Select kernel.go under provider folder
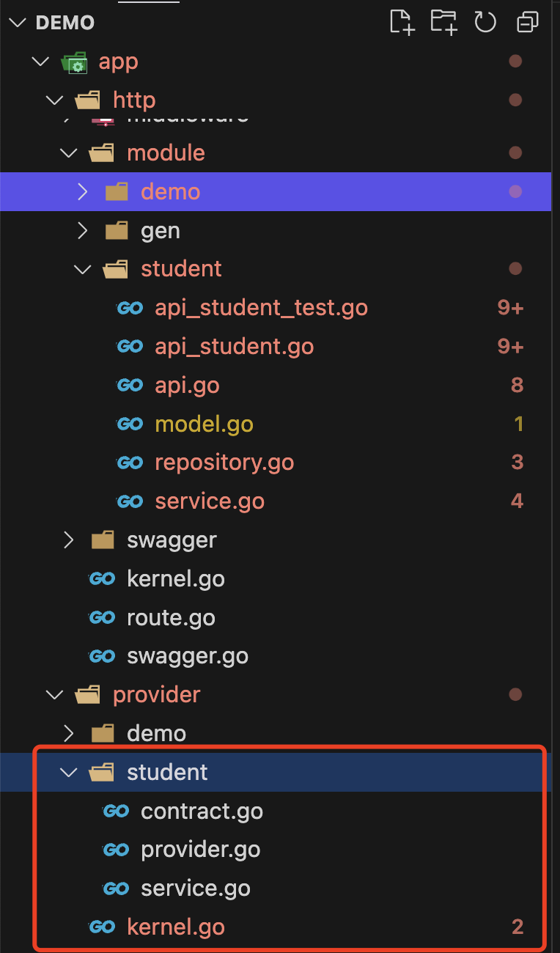560x953 pixels. tap(175, 927)
